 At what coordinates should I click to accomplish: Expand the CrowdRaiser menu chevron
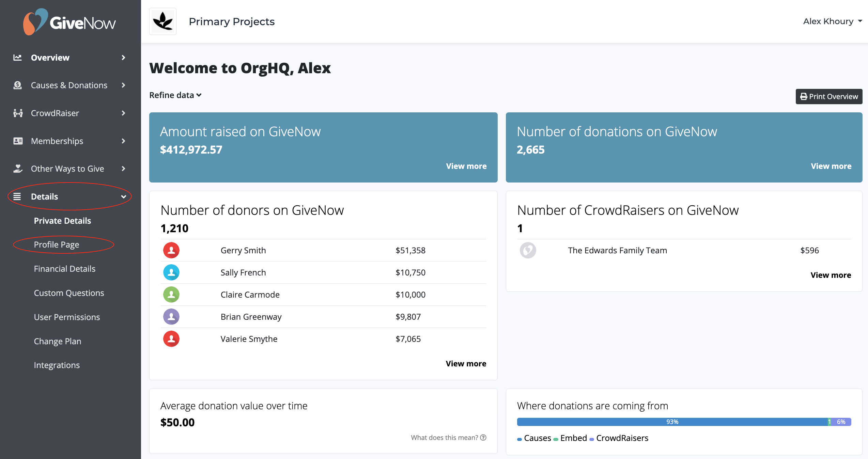(123, 113)
